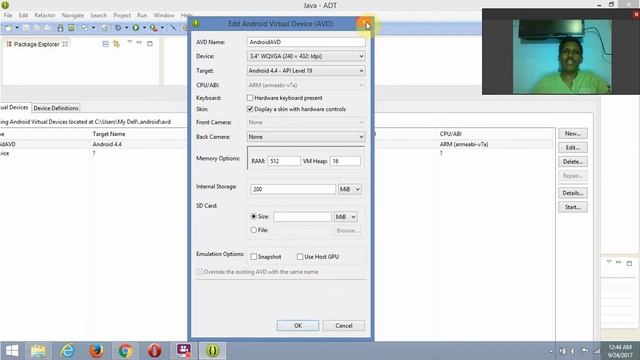Select the SD Card Size radio button

(253, 216)
